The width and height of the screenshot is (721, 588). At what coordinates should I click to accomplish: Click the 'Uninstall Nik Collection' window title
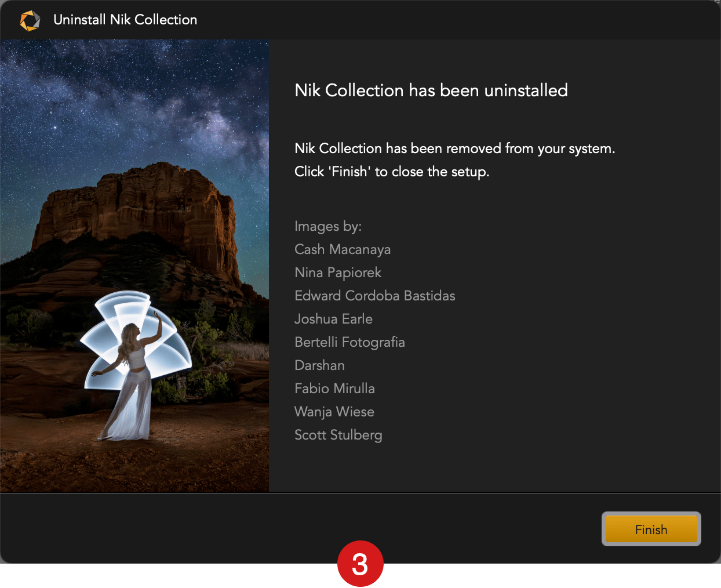click(x=125, y=20)
